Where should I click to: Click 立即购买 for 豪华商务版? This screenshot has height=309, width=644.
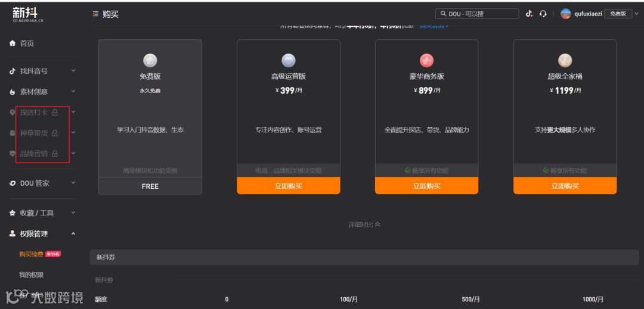coord(426,186)
